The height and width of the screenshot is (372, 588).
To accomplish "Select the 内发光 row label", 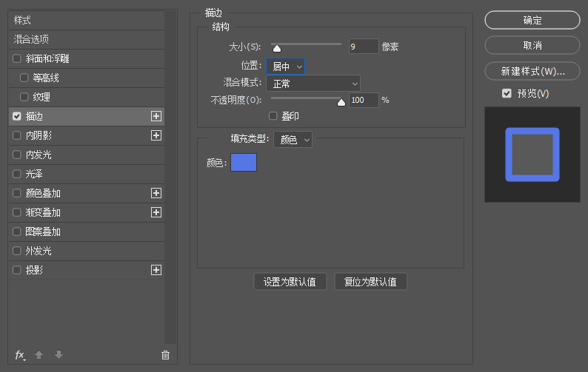I will [39, 155].
